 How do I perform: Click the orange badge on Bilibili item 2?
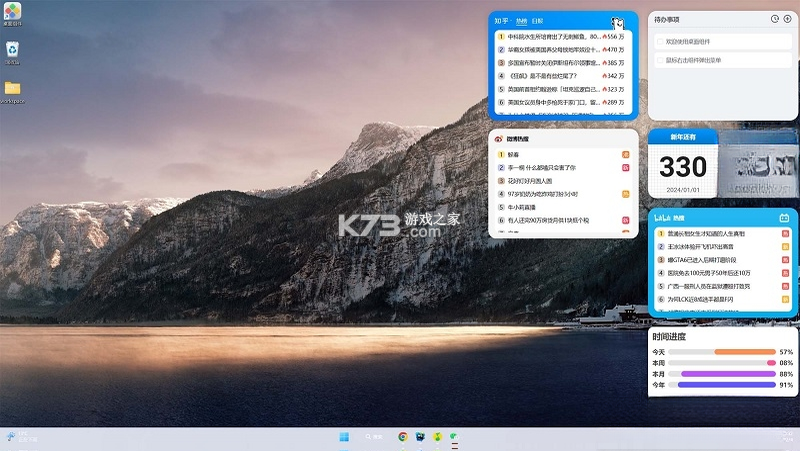pos(786,247)
